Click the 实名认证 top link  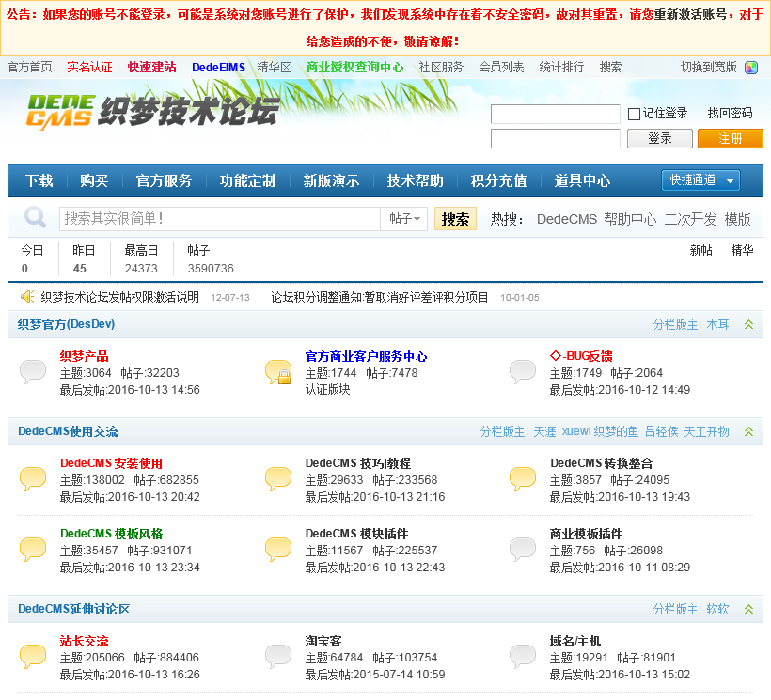[89, 68]
